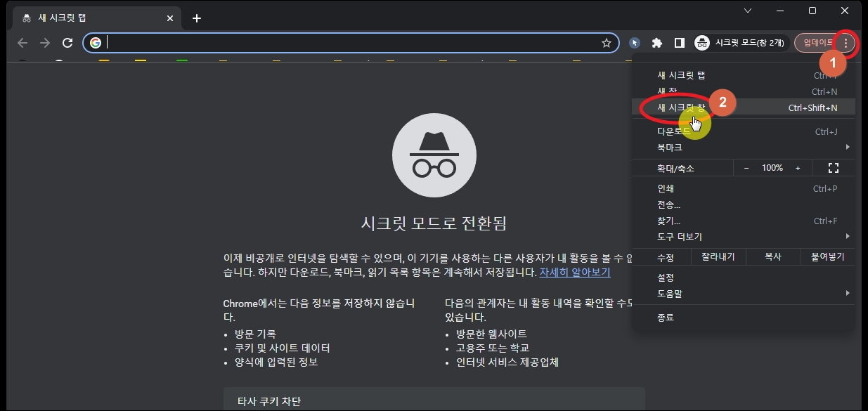Open the Extensions puzzle-piece icon
868x411 pixels.
(657, 43)
